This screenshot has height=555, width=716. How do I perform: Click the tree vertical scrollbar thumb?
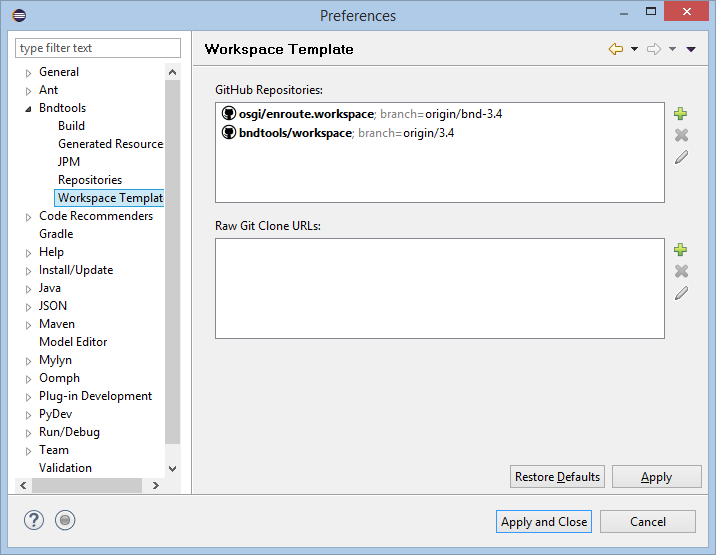coord(173,262)
